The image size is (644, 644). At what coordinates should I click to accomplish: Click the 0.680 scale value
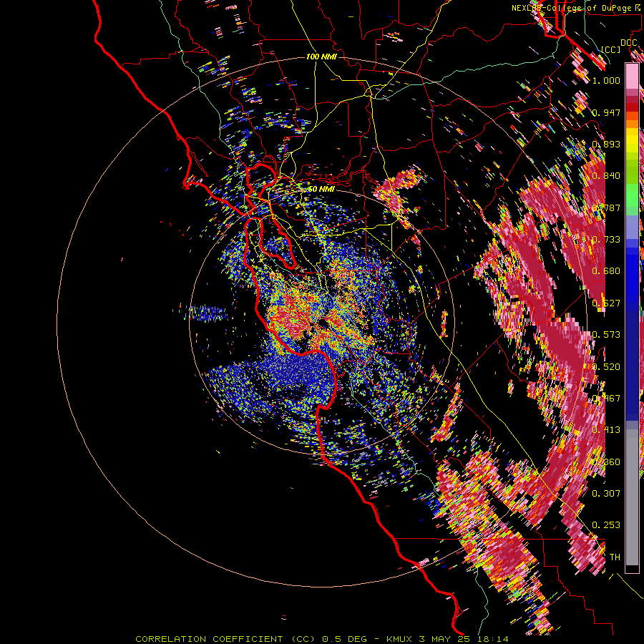click(606, 271)
